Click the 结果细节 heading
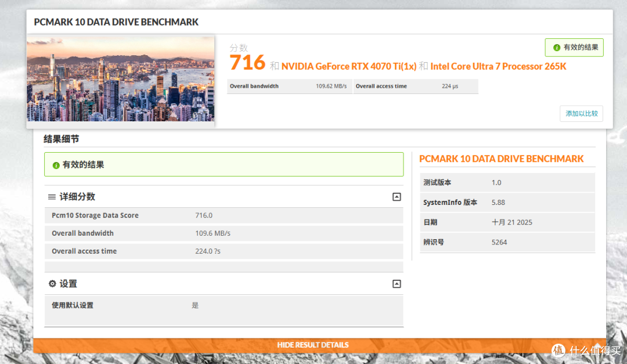The image size is (627, 364). pyautogui.click(x=61, y=139)
